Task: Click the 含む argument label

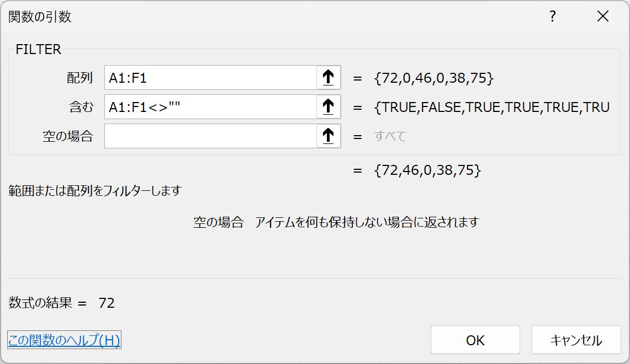Action: coord(81,107)
